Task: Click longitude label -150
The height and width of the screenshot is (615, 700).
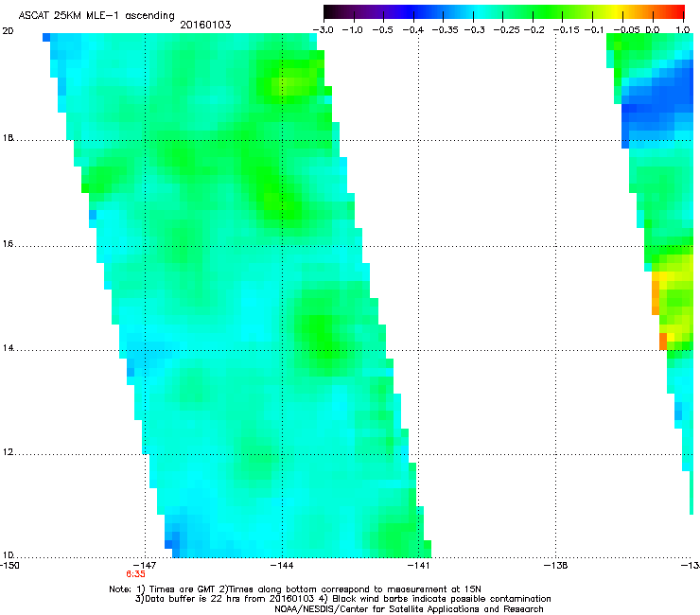Action: coord(9,565)
